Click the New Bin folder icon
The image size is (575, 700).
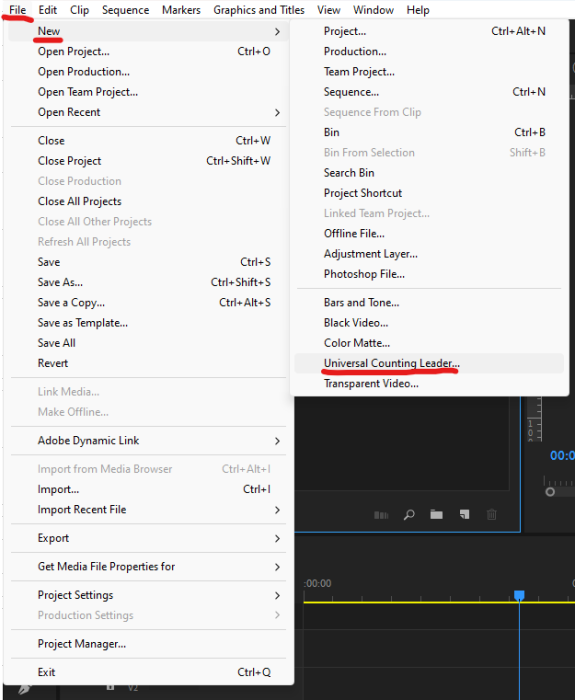coord(436,515)
